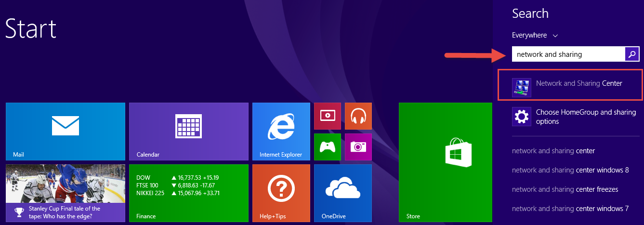Click the Network and Sharing Center icon

click(x=522, y=88)
